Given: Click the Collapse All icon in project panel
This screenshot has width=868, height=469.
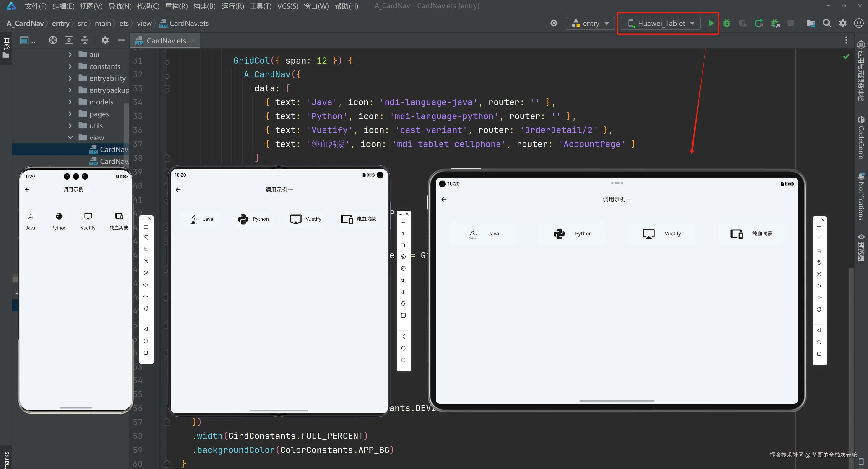Looking at the screenshot, I should pos(85,40).
